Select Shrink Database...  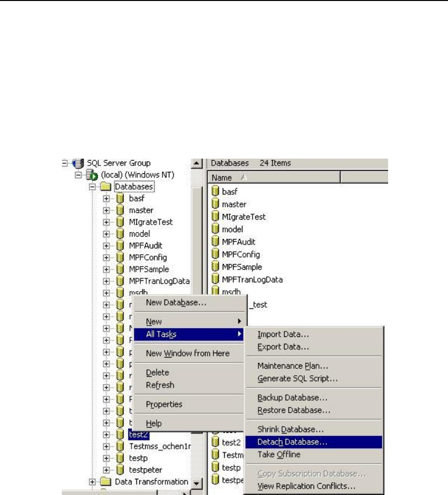(x=314, y=429)
